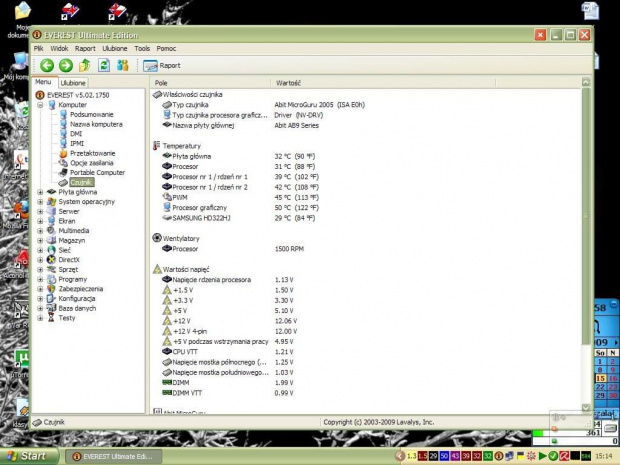The image size is (620, 465).
Task: Click the Temperatury thermometer icon
Action: 157,146
